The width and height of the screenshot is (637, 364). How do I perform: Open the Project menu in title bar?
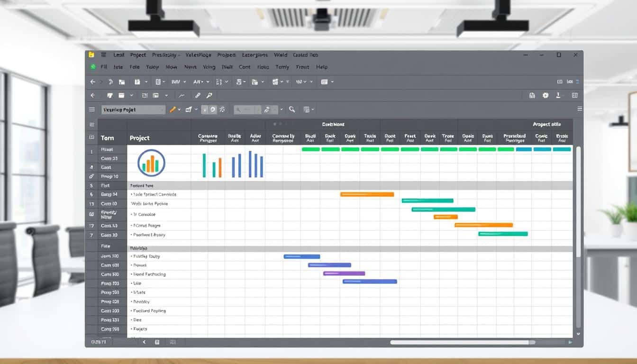coord(138,55)
